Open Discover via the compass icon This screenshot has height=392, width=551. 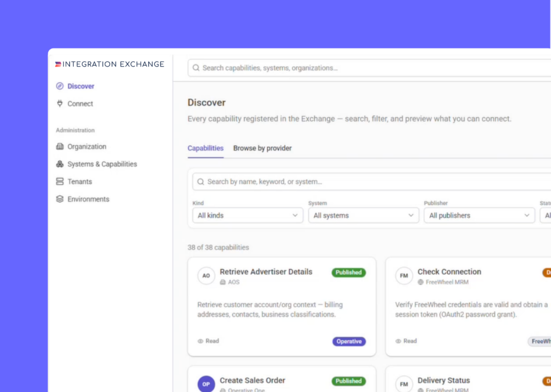coord(60,86)
